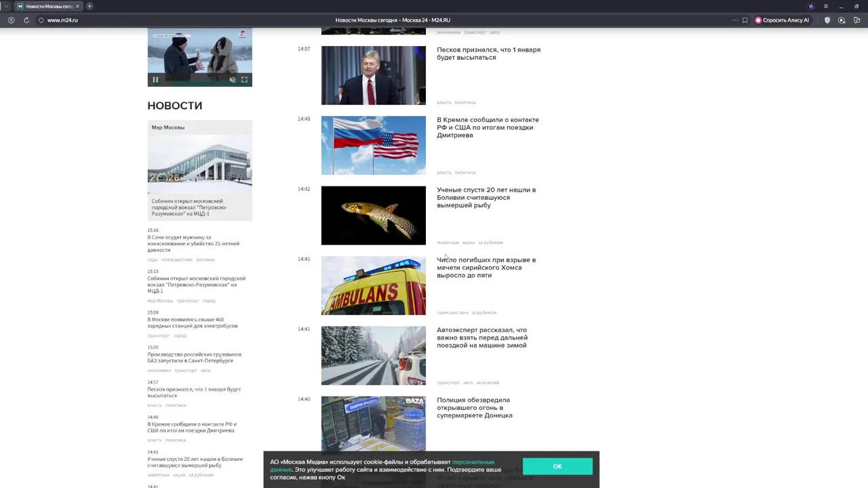868x488 pixels.
Task: Click the site security shield icon
Action: [41, 20]
